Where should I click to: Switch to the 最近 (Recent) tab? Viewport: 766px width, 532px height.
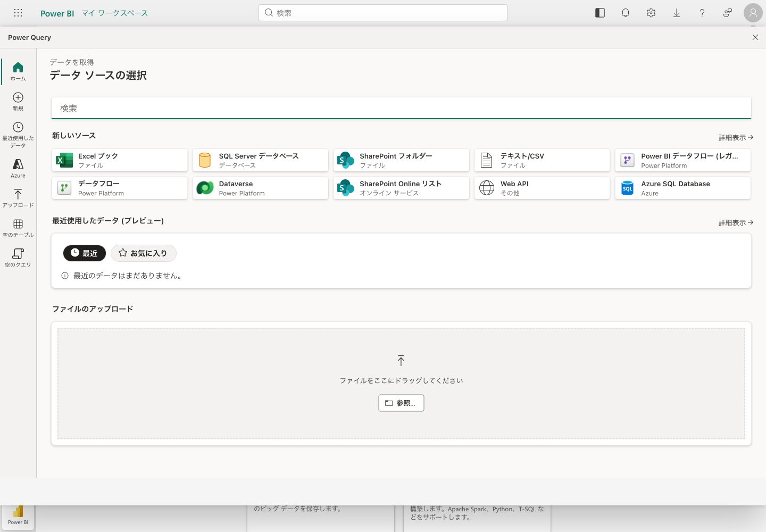coord(85,253)
